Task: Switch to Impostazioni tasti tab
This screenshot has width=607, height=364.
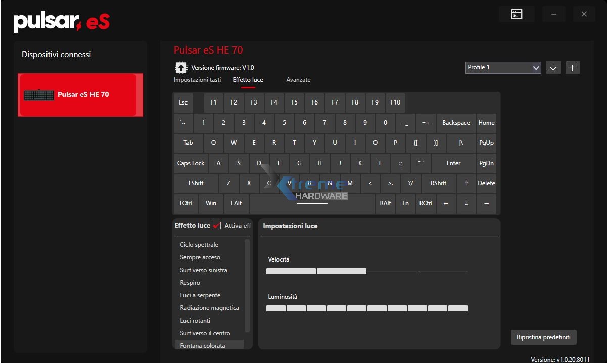Action: (x=197, y=80)
